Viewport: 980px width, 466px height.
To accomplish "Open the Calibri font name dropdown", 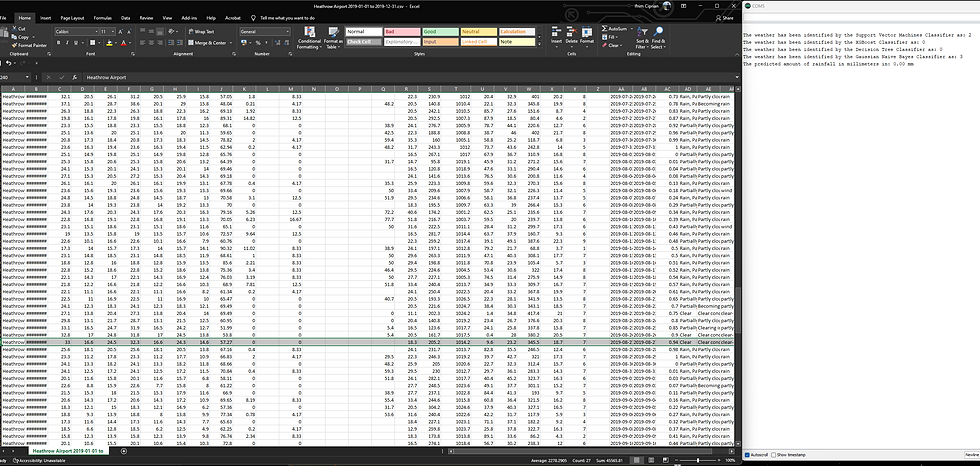I will pyautogui.click(x=76, y=31).
